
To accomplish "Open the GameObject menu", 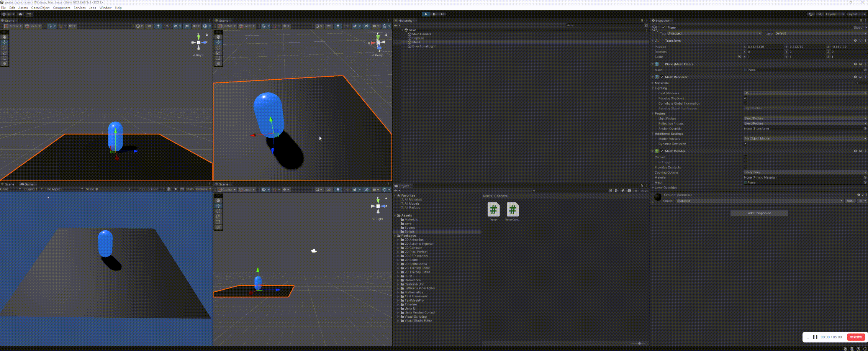I will tap(40, 8).
